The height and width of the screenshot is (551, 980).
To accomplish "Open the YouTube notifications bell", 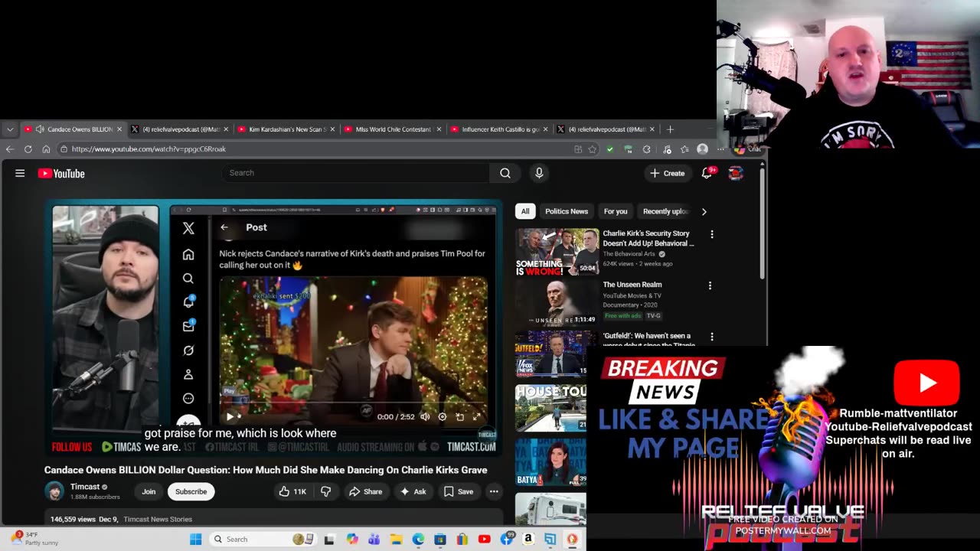I will (707, 173).
